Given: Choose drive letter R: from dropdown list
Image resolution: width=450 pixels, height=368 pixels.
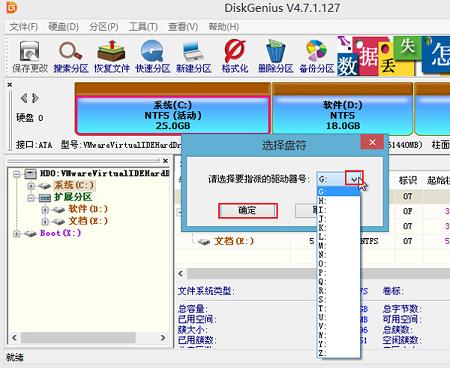Looking at the screenshot, I should 338,290.
